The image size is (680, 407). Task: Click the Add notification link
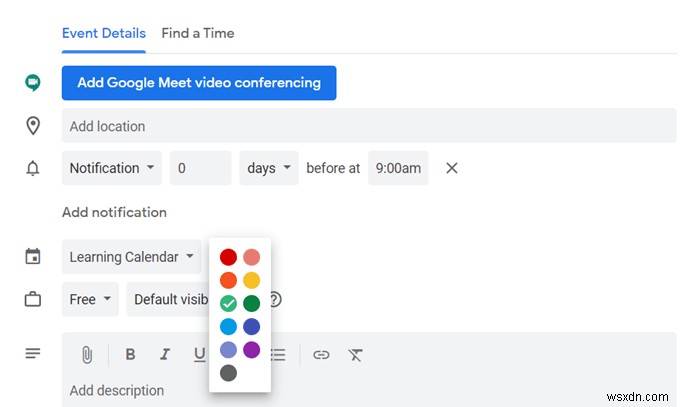point(114,212)
